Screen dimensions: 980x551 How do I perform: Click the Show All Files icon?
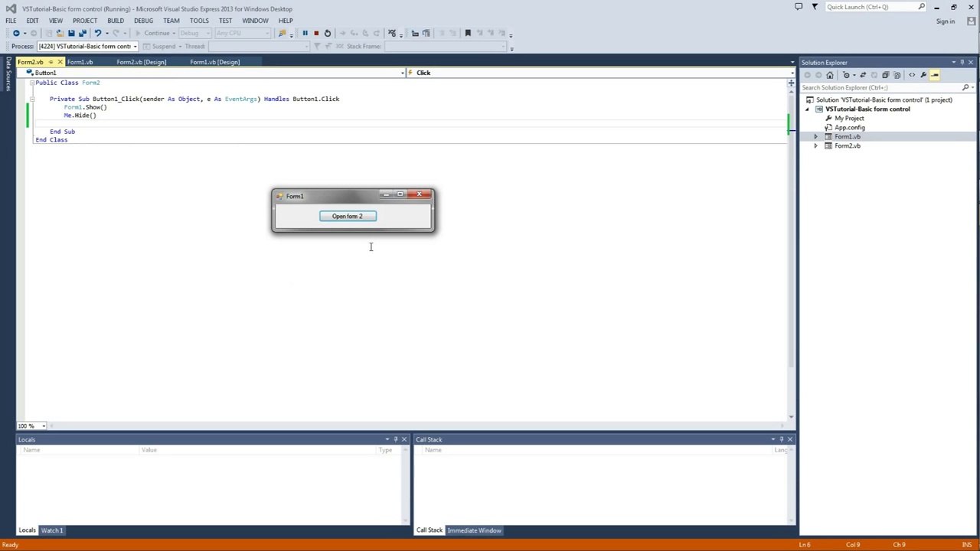click(x=897, y=75)
